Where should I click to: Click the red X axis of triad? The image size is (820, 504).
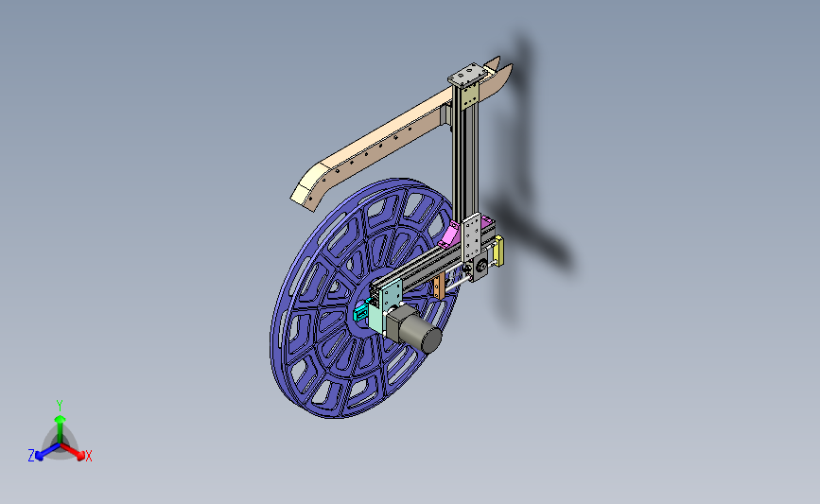(x=72, y=451)
